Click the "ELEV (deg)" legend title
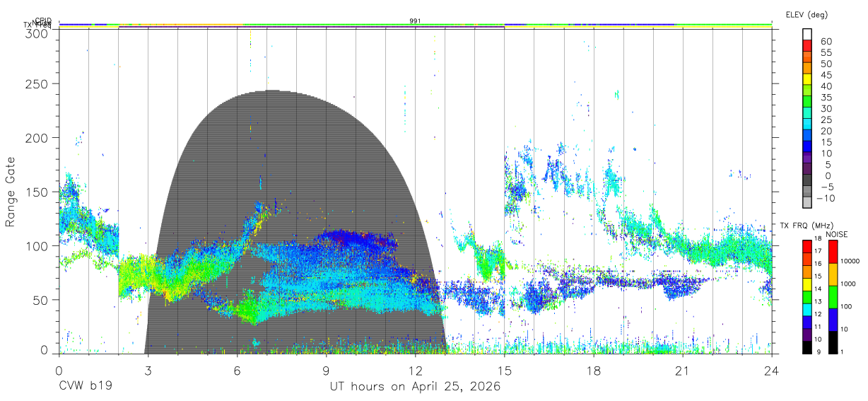 click(x=807, y=15)
